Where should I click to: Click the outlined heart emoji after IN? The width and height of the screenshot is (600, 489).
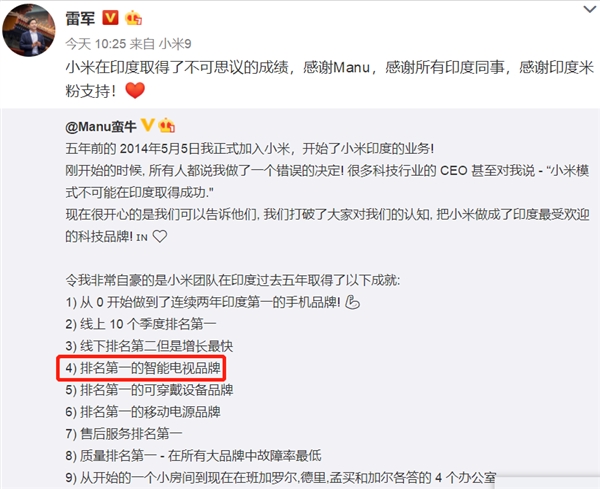coord(160,236)
